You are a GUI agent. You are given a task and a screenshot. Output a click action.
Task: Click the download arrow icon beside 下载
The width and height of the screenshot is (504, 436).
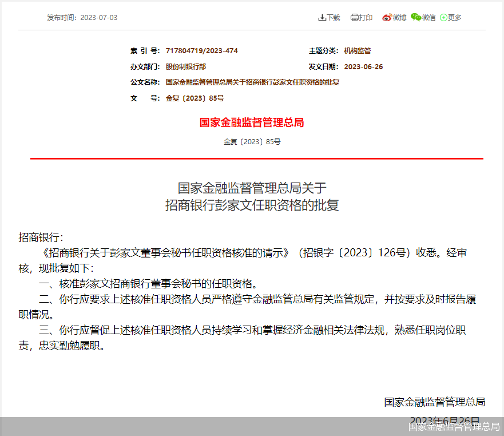[322, 17]
